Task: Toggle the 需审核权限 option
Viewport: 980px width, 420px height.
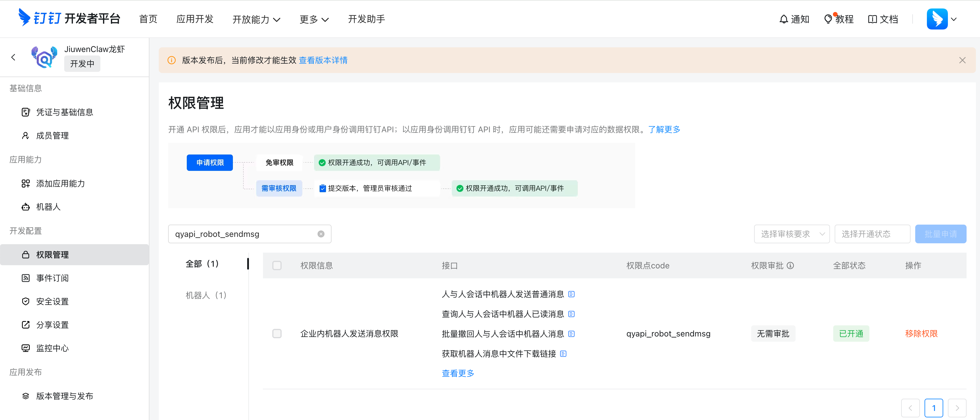Action: point(279,188)
